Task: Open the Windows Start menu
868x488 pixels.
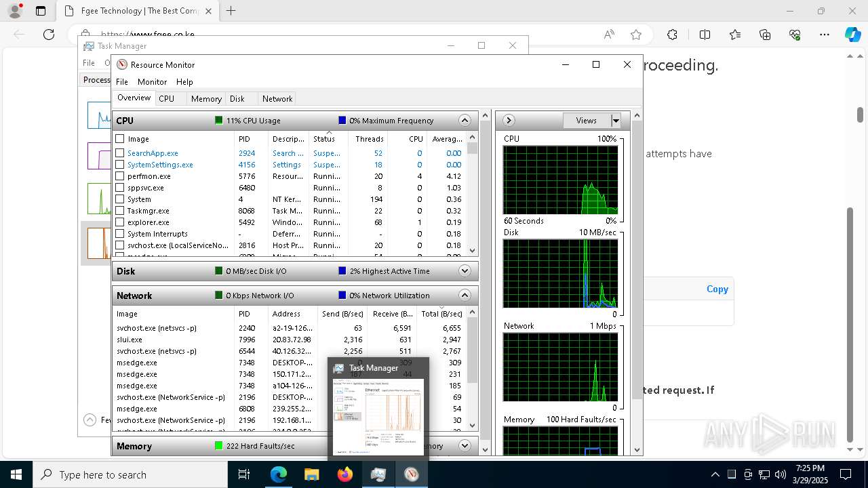Action: pos(16,474)
